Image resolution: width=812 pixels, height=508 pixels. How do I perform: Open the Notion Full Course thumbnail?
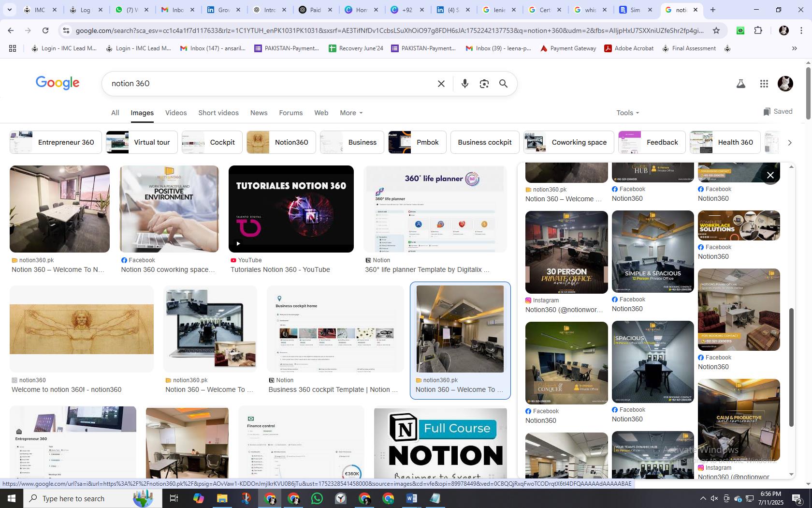pos(440,443)
